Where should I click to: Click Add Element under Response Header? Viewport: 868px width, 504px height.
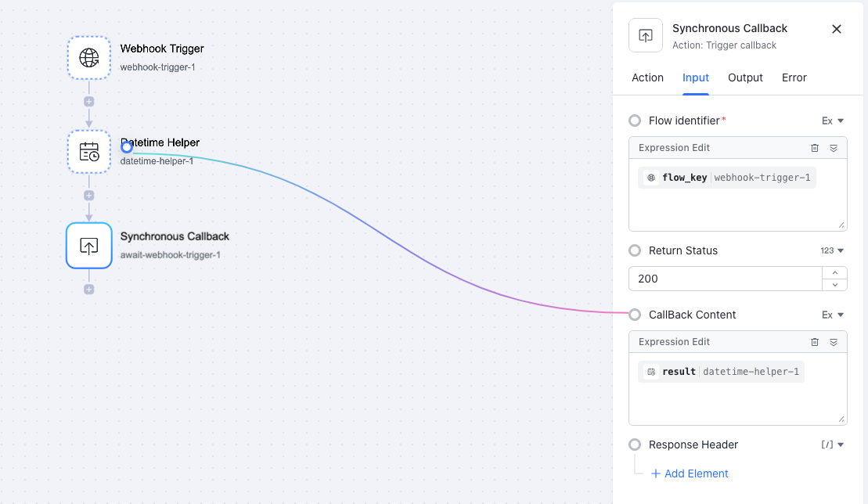coord(690,473)
